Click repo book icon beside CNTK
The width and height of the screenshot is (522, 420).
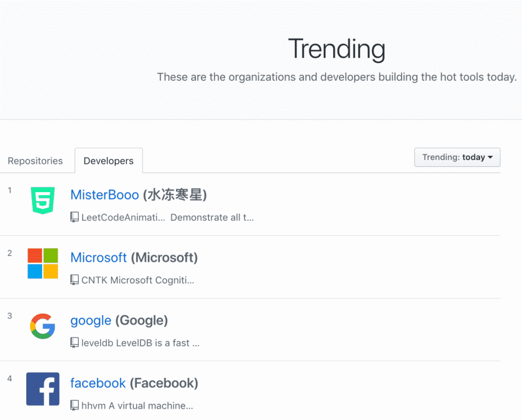click(74, 280)
